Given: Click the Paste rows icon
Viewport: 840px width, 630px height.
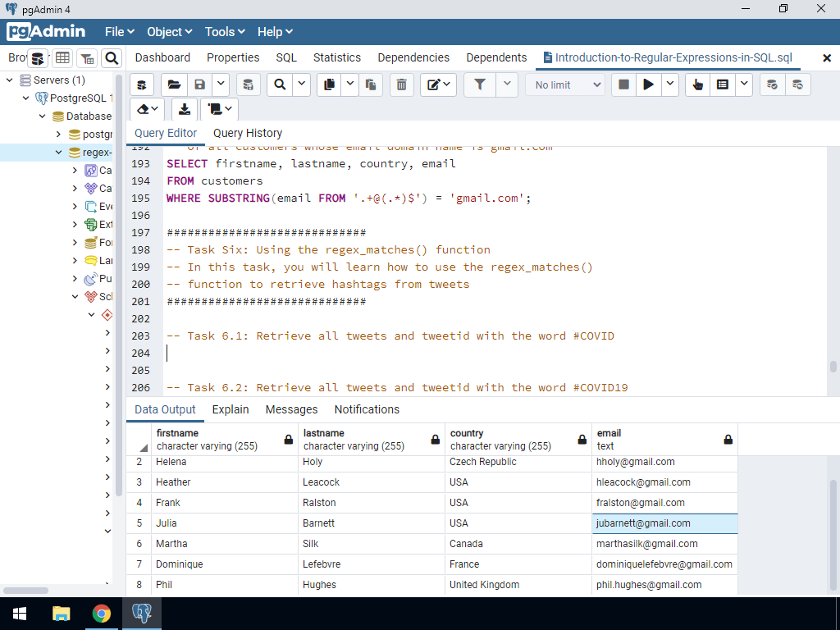Looking at the screenshot, I should [x=372, y=84].
